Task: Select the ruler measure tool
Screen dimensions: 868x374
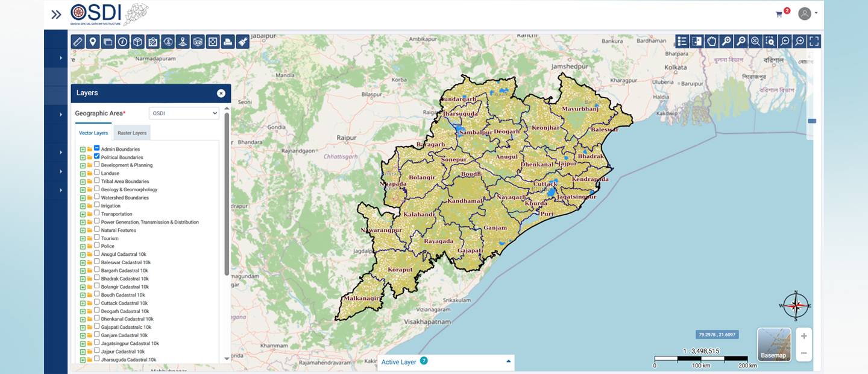Action: pyautogui.click(x=78, y=42)
